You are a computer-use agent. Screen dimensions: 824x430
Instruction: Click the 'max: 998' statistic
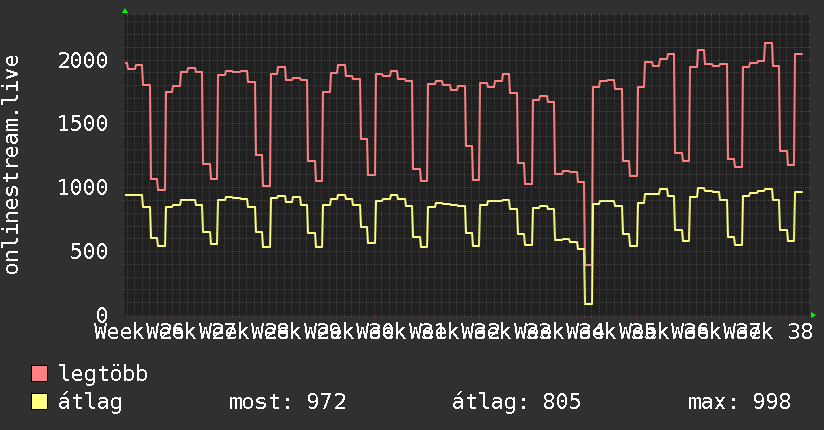pos(739,402)
